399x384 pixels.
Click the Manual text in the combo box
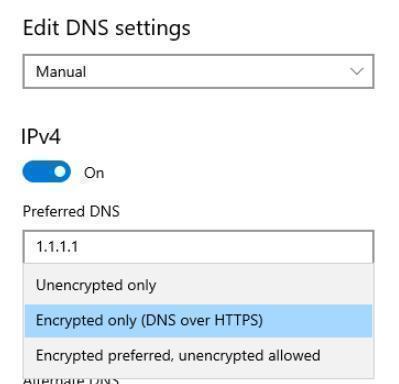61,72
